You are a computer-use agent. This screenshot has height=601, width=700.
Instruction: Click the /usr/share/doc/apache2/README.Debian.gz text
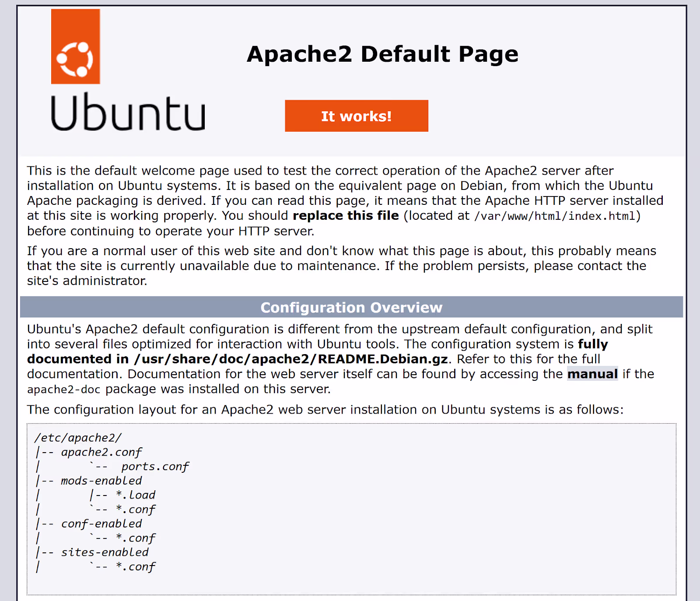tap(291, 359)
